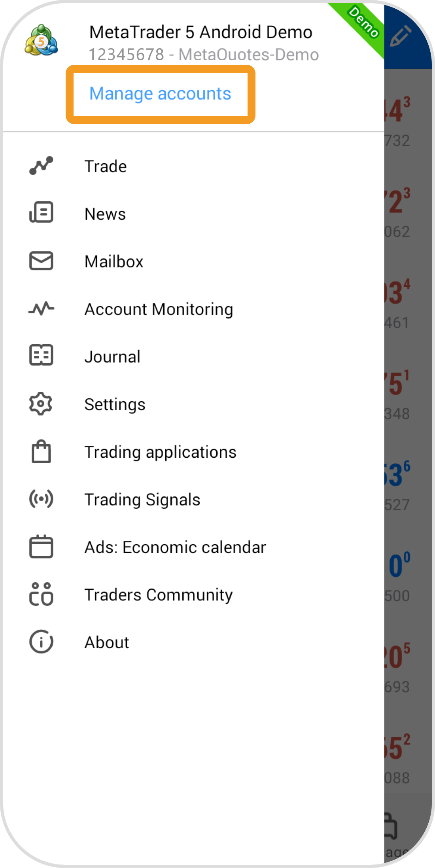Open Ads: Economic calendar entry

click(175, 547)
